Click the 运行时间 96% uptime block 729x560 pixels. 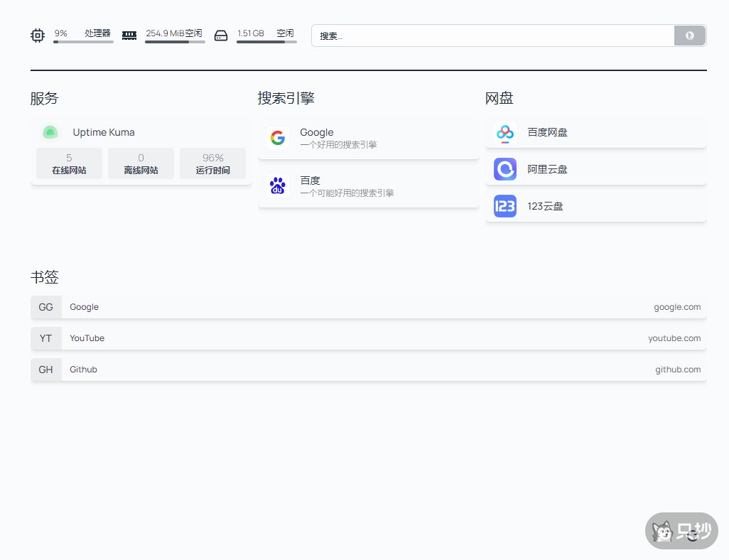[212, 163]
